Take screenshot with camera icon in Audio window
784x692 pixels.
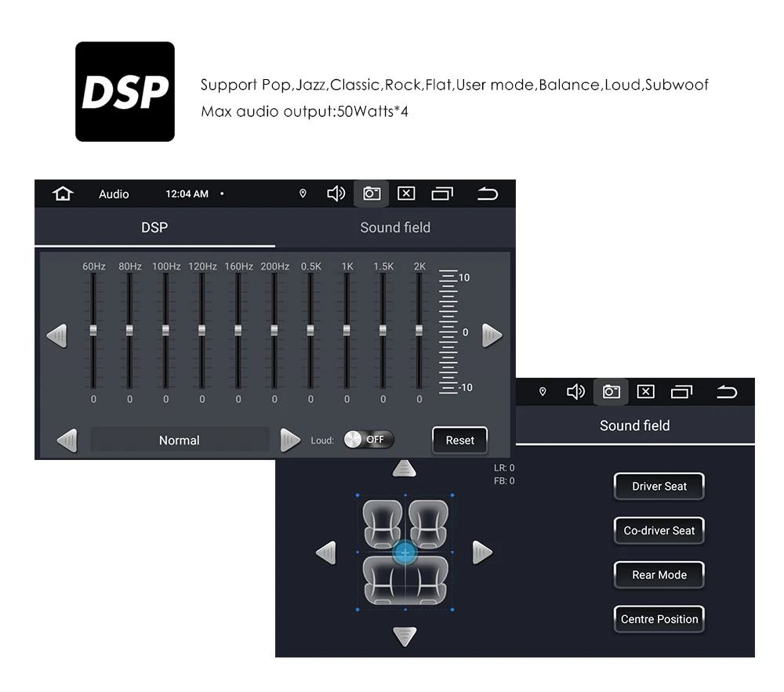tap(372, 194)
